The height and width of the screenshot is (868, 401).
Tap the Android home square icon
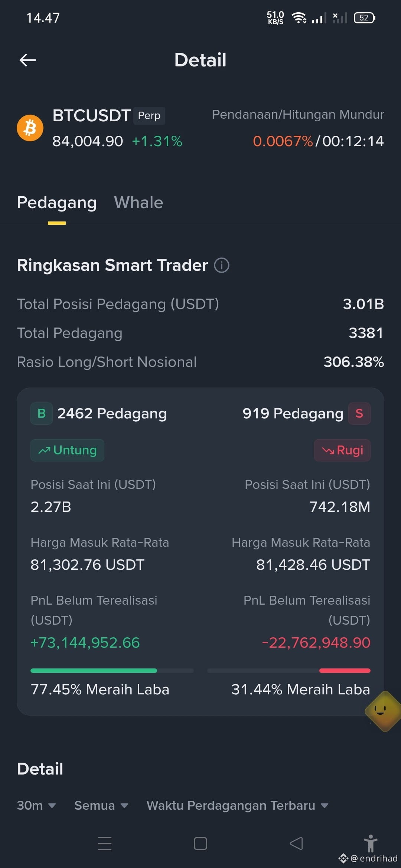(200, 843)
